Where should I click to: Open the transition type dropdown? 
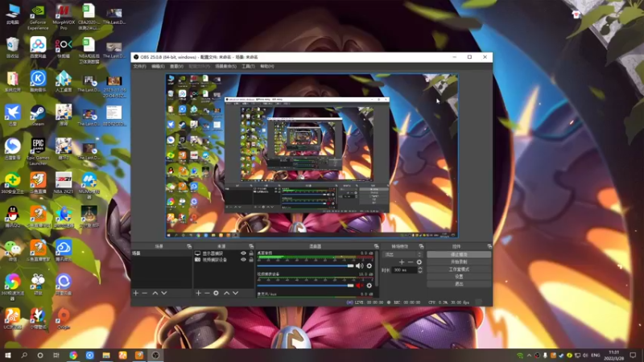coord(403,254)
